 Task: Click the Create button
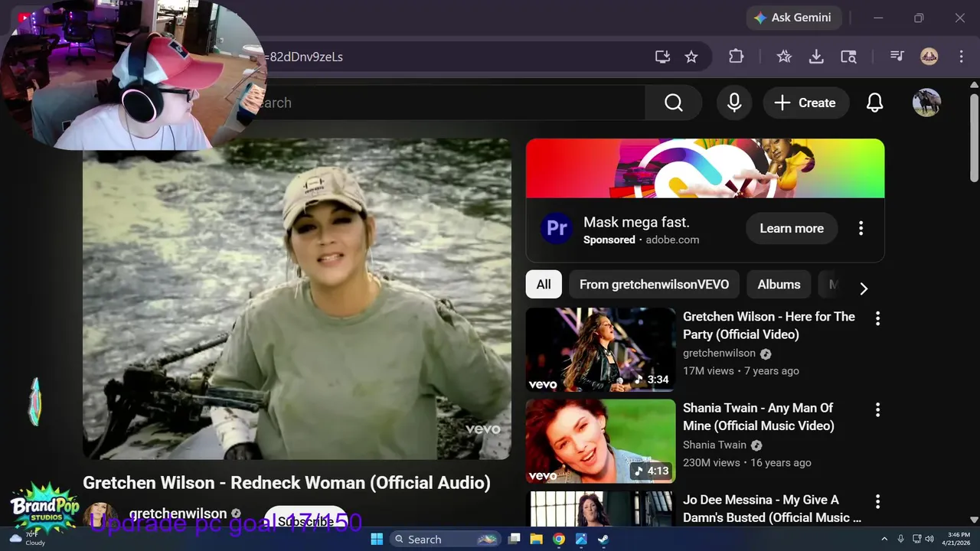(x=805, y=103)
